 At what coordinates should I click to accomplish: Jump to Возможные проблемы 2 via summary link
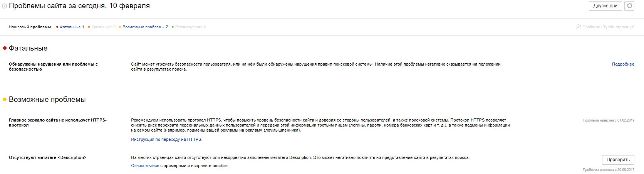pyautogui.click(x=145, y=27)
